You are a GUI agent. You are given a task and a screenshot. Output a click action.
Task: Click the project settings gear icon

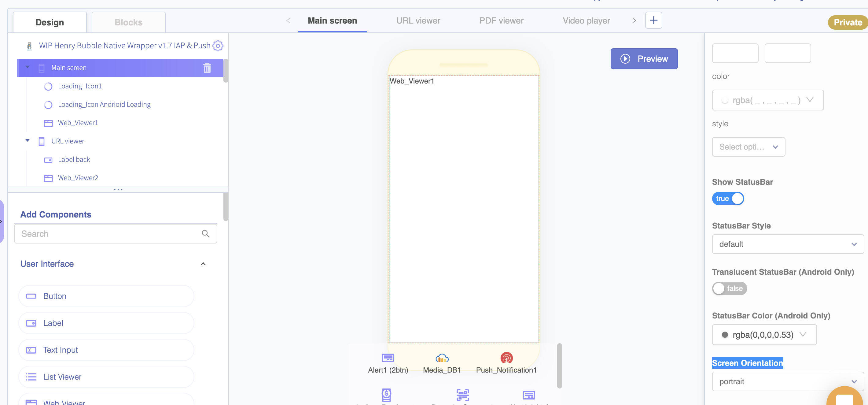click(x=218, y=46)
